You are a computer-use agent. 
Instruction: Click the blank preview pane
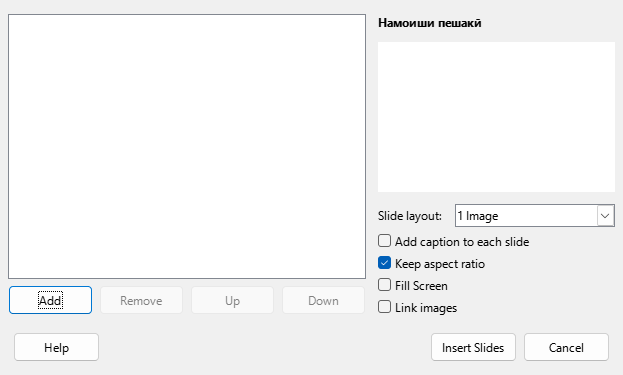point(496,117)
